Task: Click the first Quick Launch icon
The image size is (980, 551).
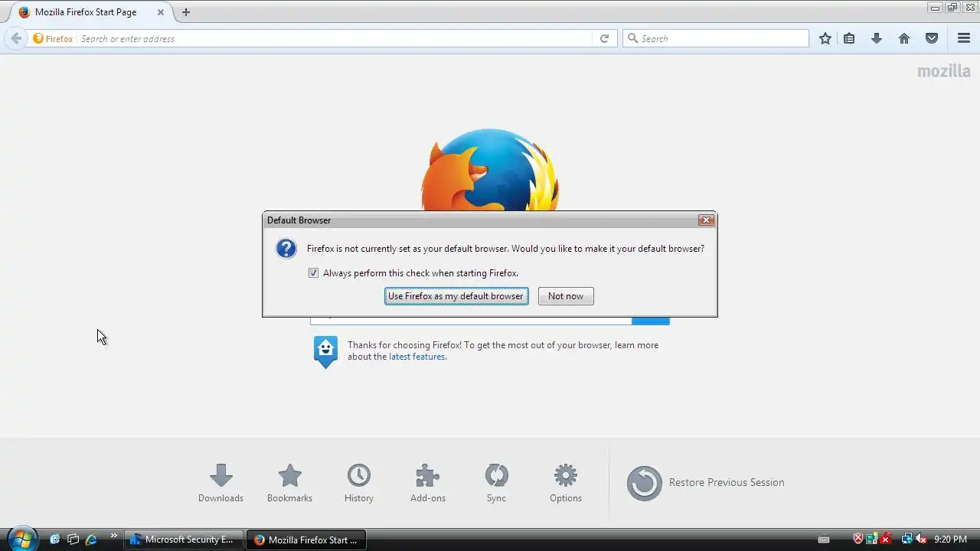Action: click(x=54, y=540)
